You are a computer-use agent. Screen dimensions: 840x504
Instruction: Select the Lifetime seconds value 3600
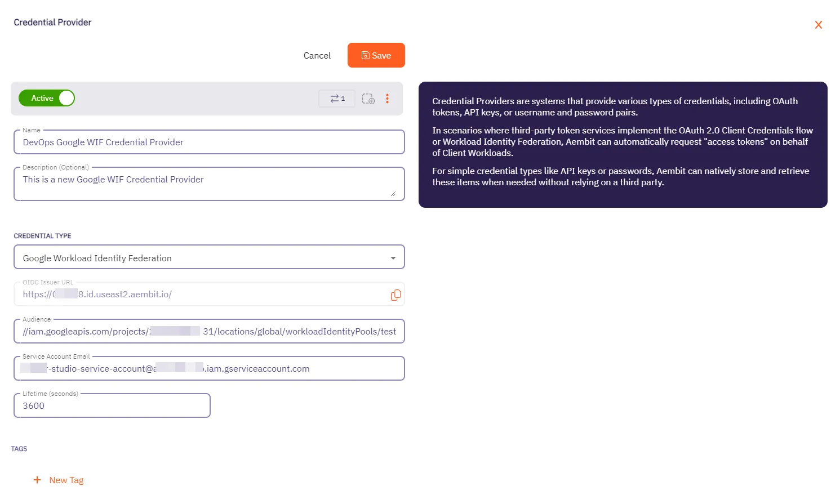(x=112, y=405)
